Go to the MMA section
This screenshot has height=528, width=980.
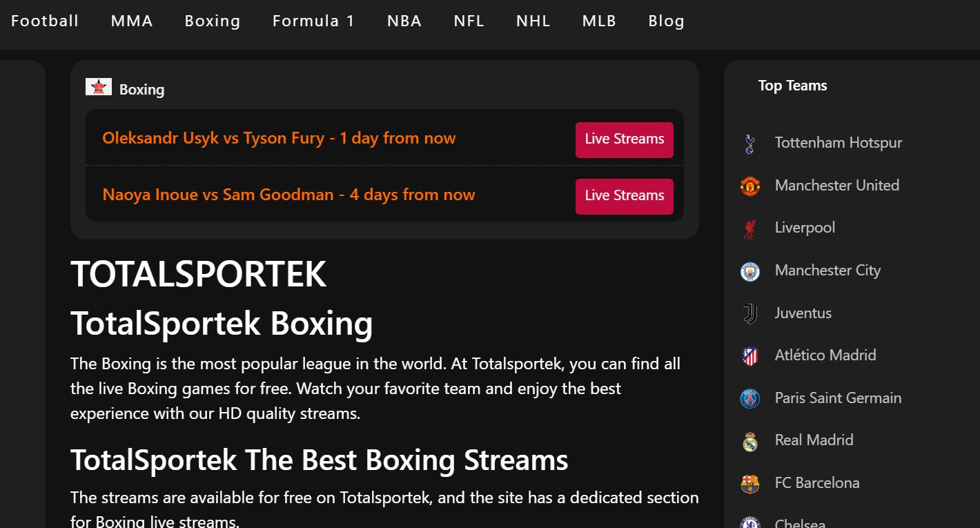(132, 21)
